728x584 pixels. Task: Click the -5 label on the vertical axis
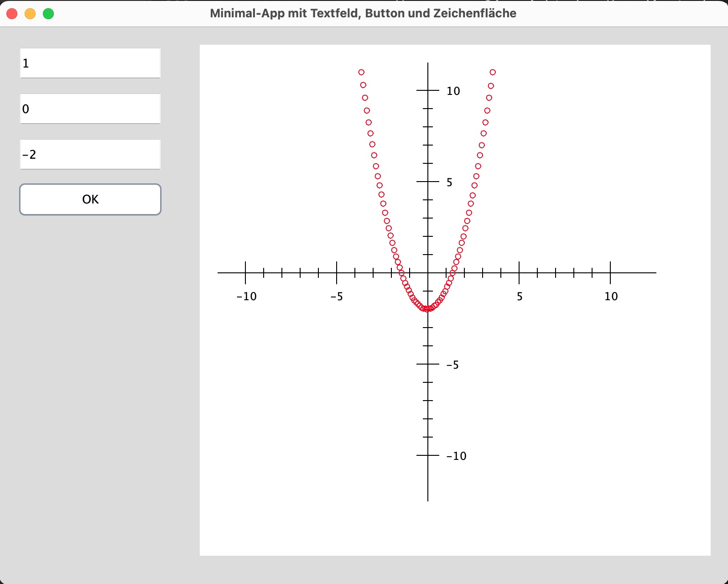(x=452, y=365)
